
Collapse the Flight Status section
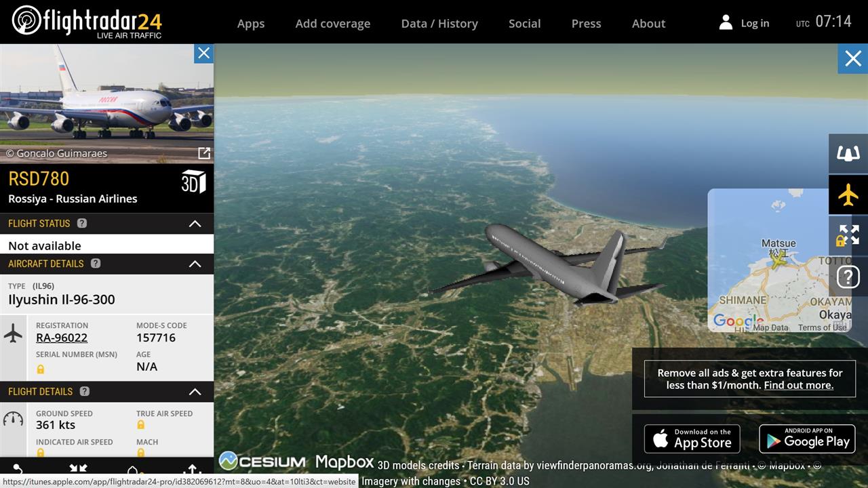coord(195,224)
